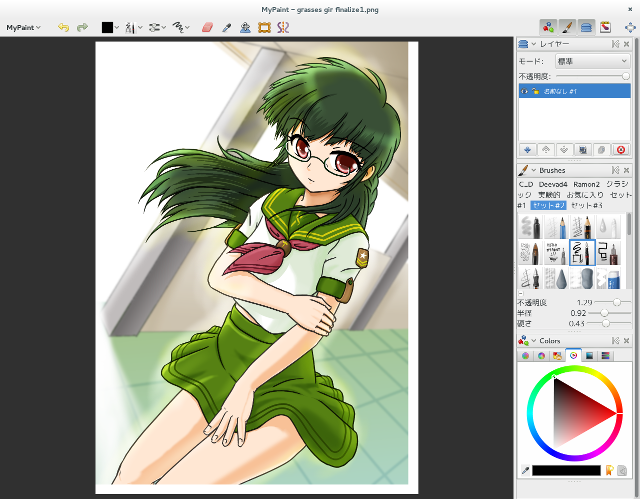Viewport: 640px width, 499px height.
Task: Open the brush settings dropdown in toolbar
Action: coord(157,27)
